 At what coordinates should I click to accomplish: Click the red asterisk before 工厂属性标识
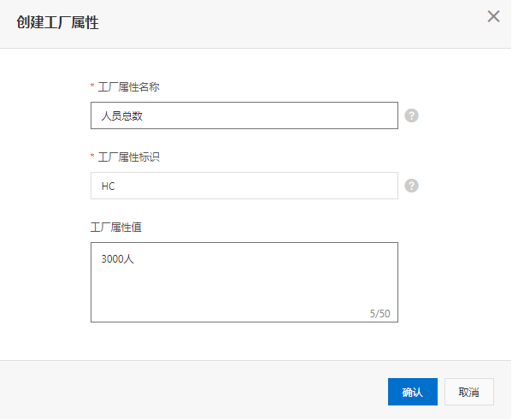92,156
